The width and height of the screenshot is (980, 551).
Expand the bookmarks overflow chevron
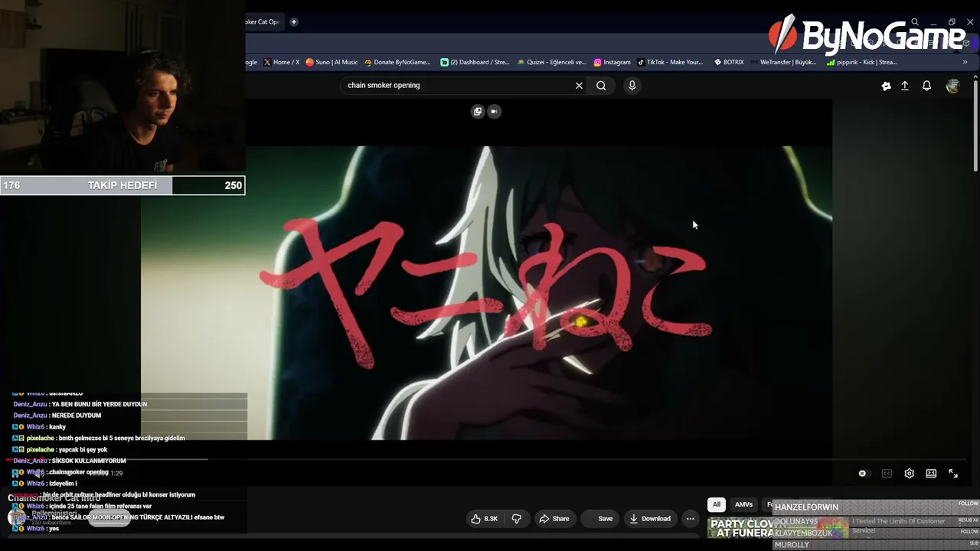pos(965,62)
